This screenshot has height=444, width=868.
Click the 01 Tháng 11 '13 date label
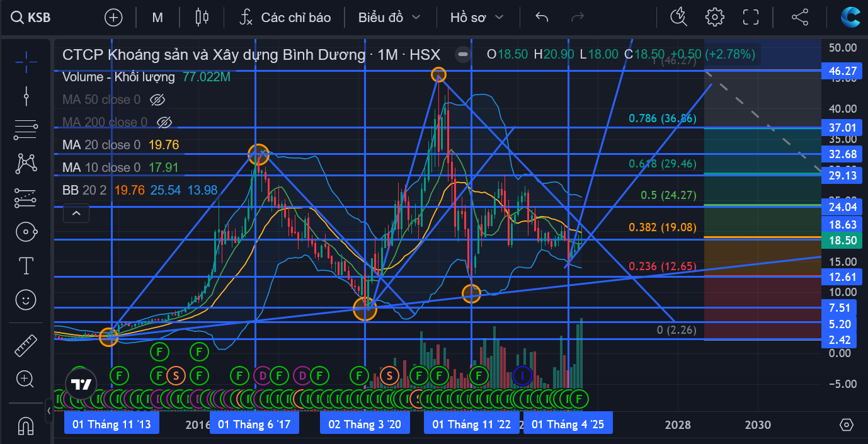point(111,424)
